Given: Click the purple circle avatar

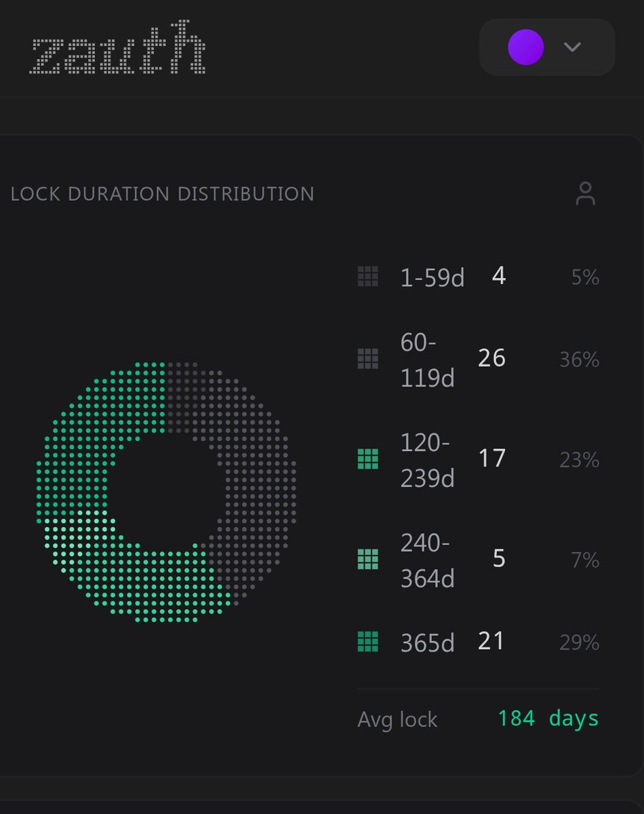Looking at the screenshot, I should 525,47.
